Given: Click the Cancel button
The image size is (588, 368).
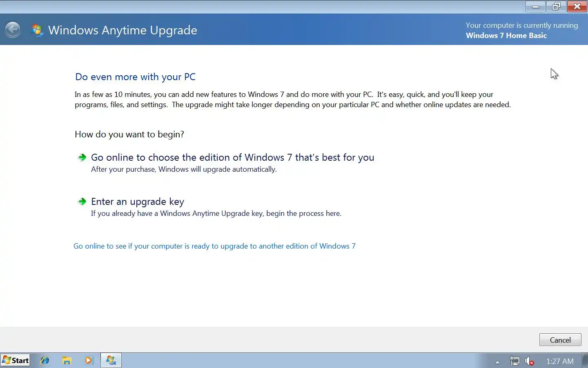Looking at the screenshot, I should [x=560, y=340].
